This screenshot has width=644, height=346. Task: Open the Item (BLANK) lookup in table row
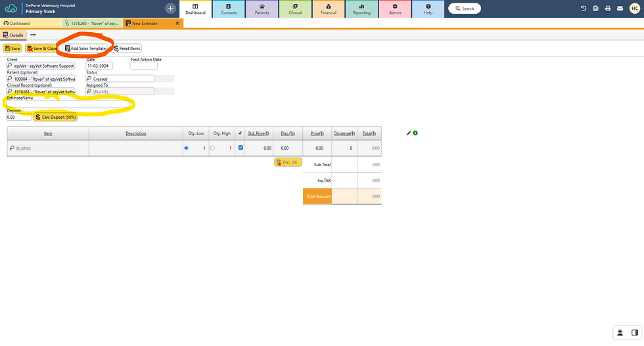click(44, 148)
